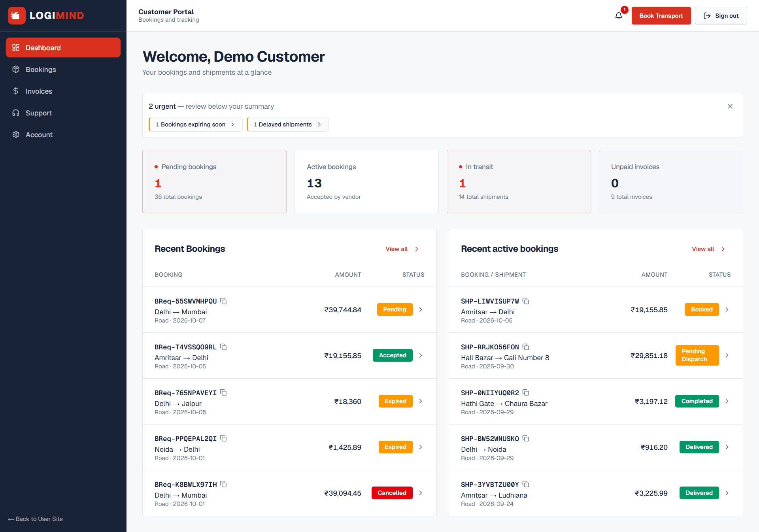Copy shipment ID SHP-0NIIYUQ0R2
759x532 pixels.
pos(526,392)
